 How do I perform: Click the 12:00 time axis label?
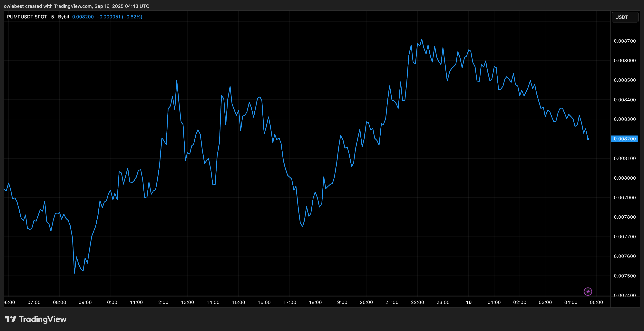click(x=162, y=302)
